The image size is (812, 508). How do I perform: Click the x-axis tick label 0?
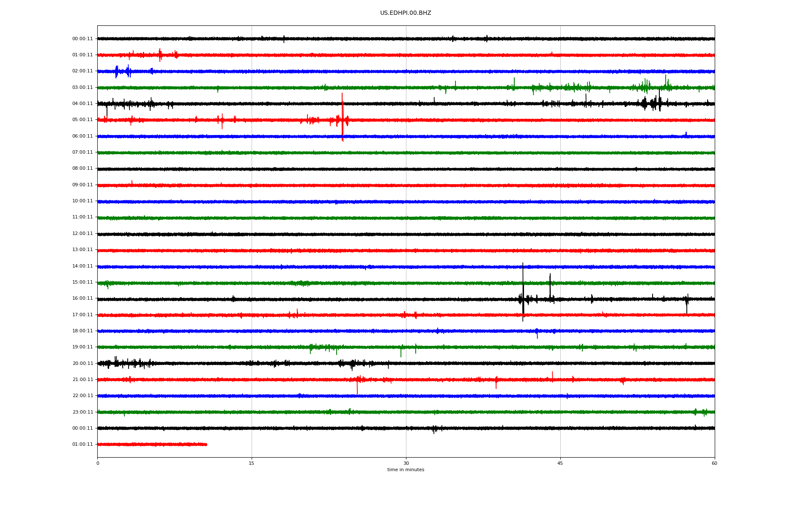coord(98,463)
